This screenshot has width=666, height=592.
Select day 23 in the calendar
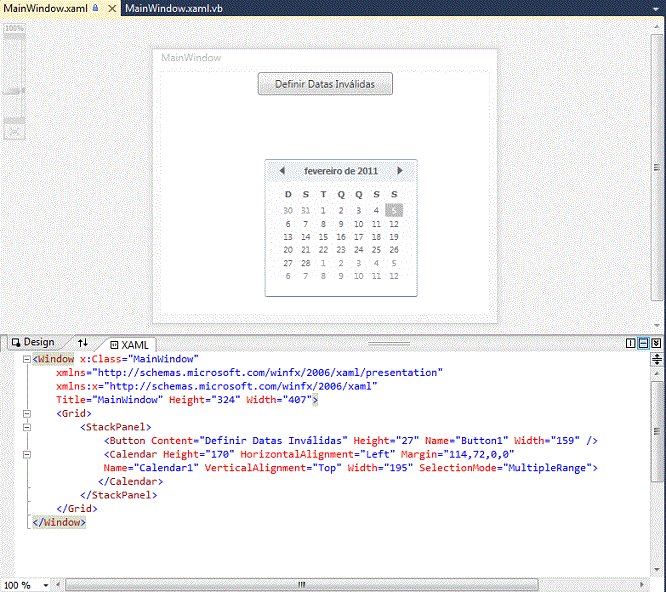[x=341, y=250]
